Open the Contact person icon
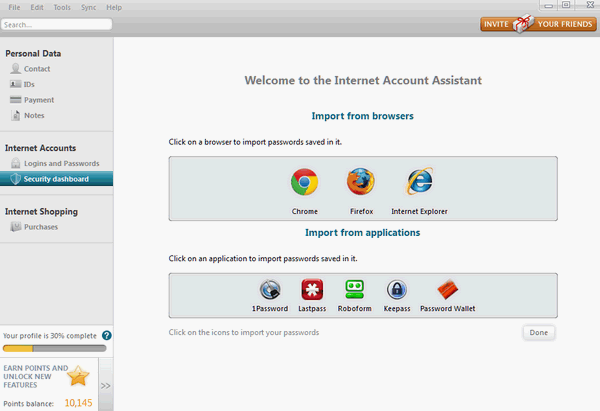 (15, 68)
